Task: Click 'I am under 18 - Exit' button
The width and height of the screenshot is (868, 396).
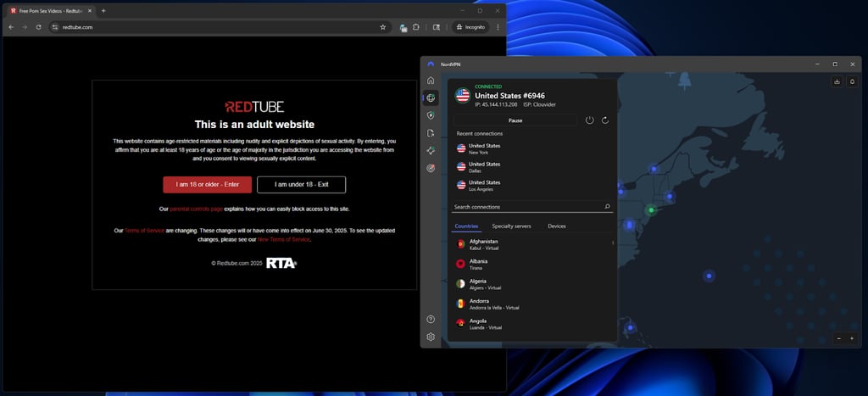Action: click(301, 184)
